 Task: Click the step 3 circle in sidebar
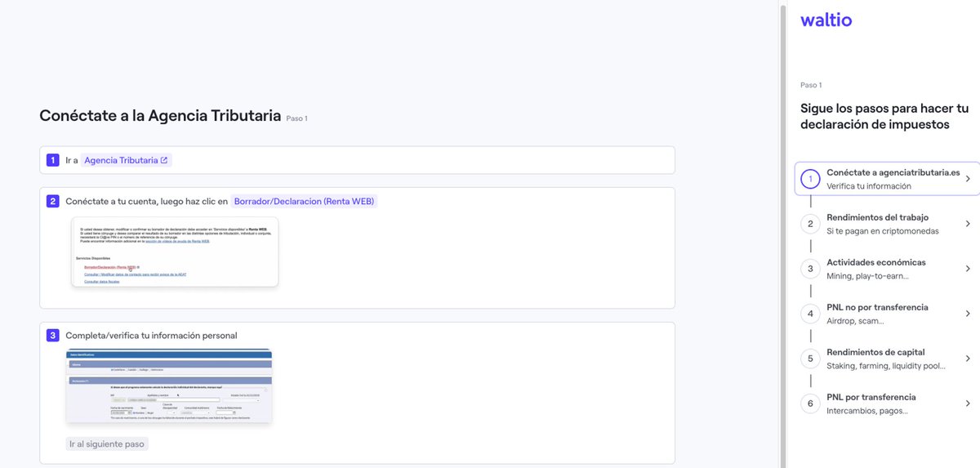click(x=810, y=269)
